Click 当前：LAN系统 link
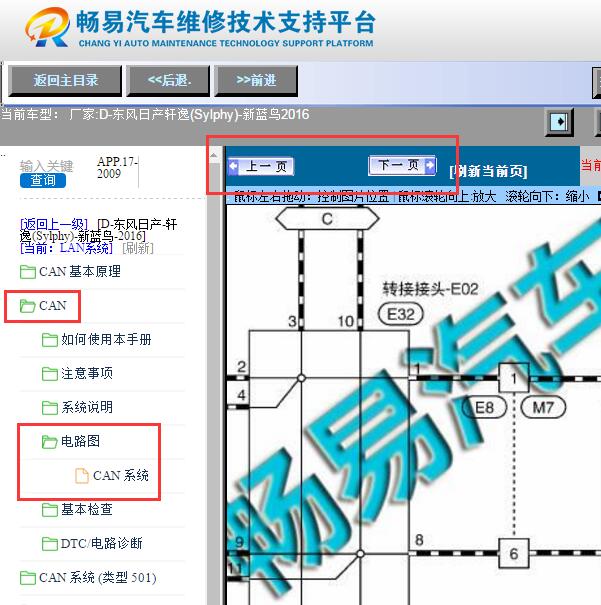Viewport: 601px width, 605px height. [66, 248]
